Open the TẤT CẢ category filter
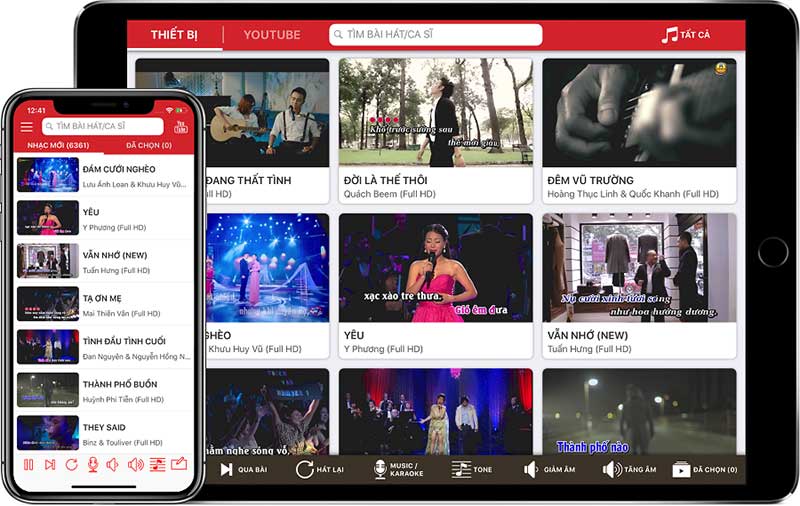This screenshot has height=506, width=800. (686, 35)
